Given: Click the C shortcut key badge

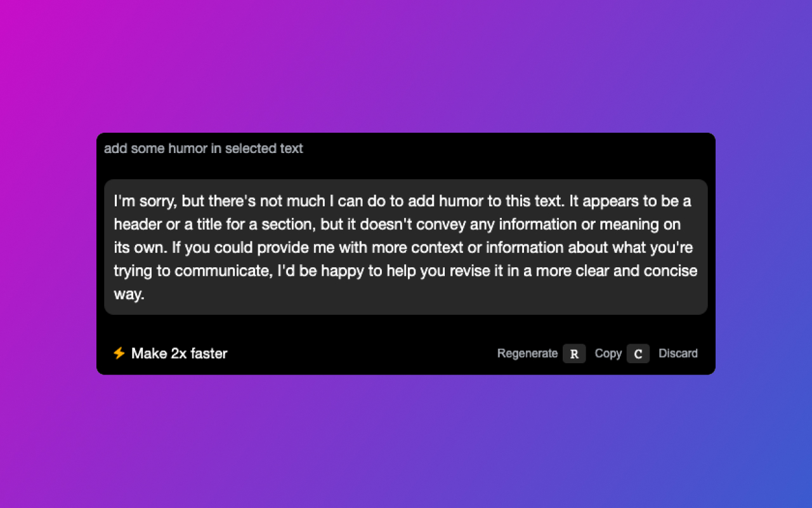Looking at the screenshot, I should coord(638,354).
